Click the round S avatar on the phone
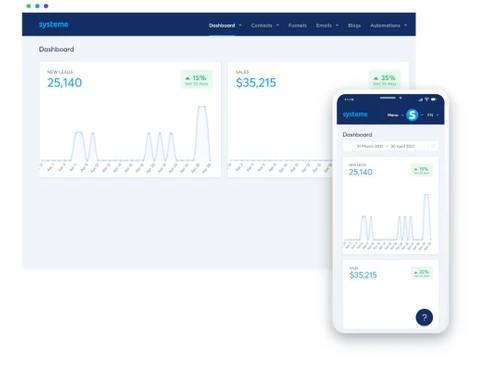The width and height of the screenshot is (500, 375). (x=412, y=115)
